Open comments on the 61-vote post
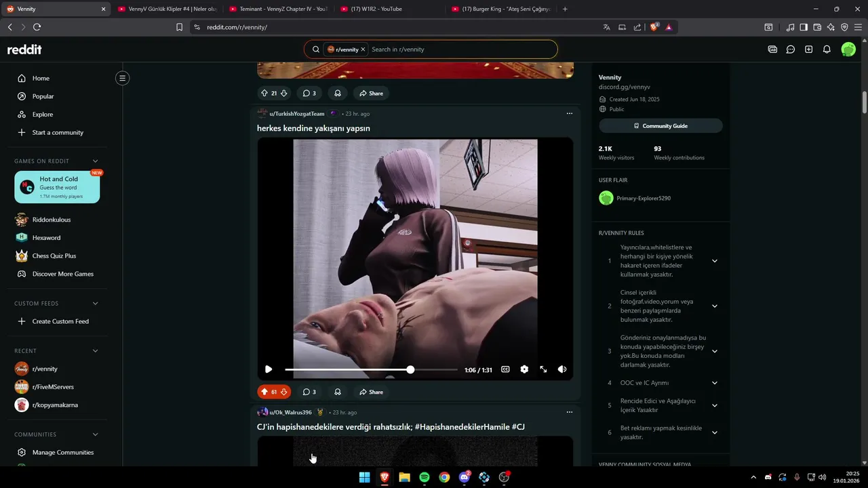 (x=309, y=392)
